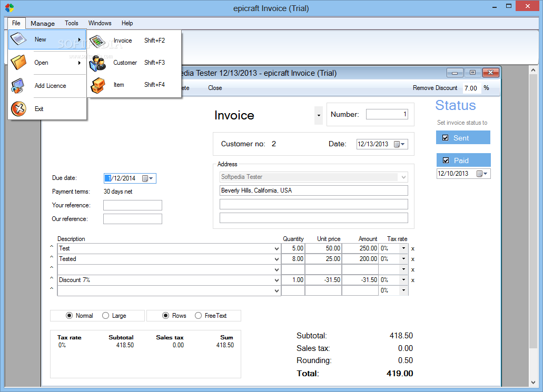Open calendar icon for Paid date 12/10/2013
Screen dimensions: 543x392
point(482,174)
